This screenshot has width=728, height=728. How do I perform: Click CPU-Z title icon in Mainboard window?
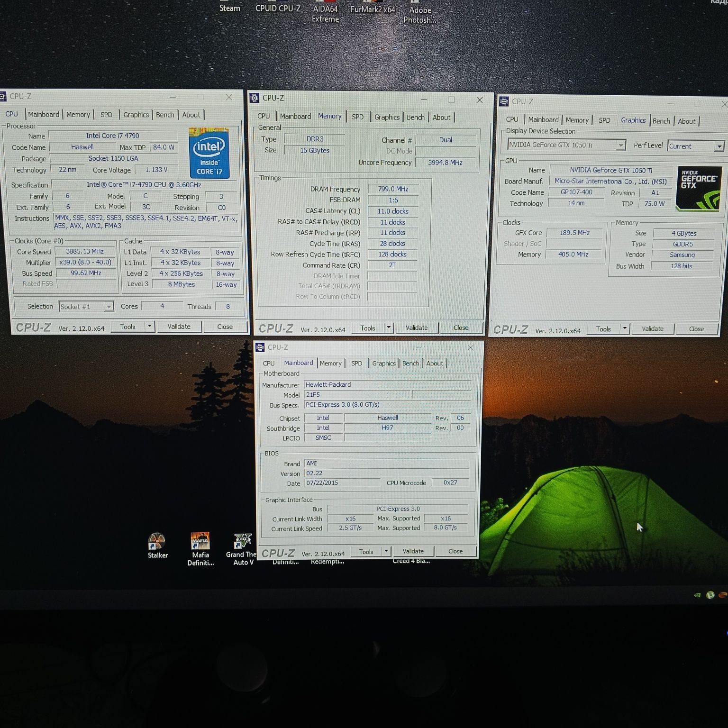coord(260,347)
